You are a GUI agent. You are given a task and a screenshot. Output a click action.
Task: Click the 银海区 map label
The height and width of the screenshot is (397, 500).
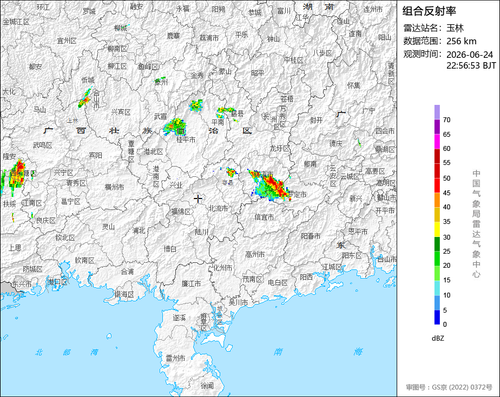(x=124, y=294)
